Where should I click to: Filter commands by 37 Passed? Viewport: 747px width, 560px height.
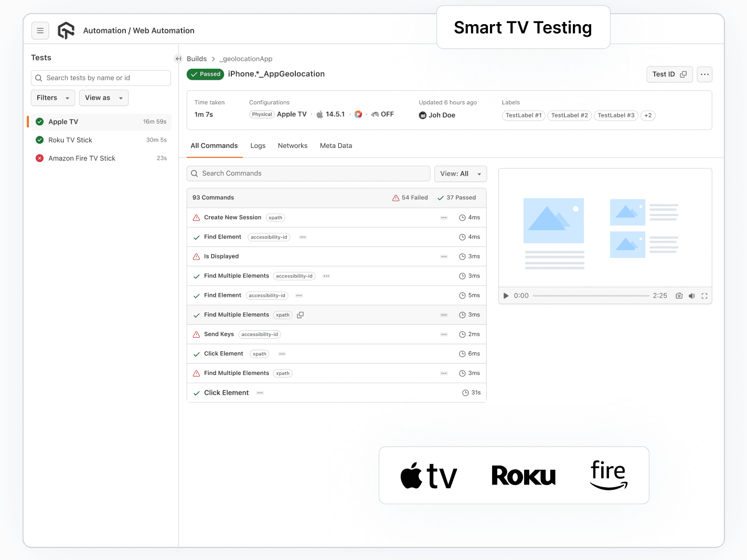coord(456,198)
